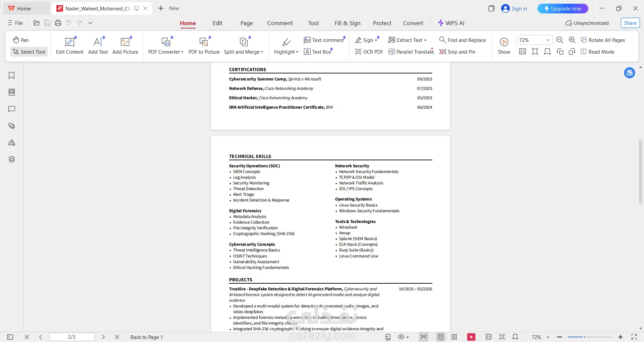The width and height of the screenshot is (644, 342).
Task: Switch to the Fill & Sign tab
Action: pyautogui.click(x=347, y=23)
